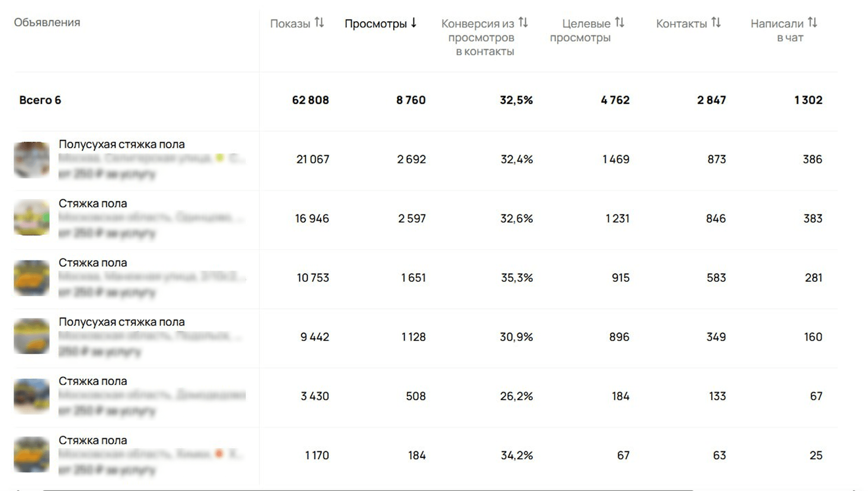Click the Объявления column header
This screenshot has width=868, height=491.
[x=47, y=22]
